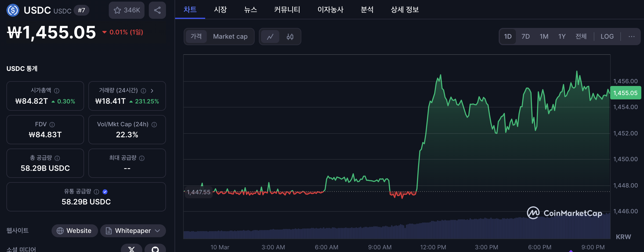Expand the Whitepaper dropdown

158,231
